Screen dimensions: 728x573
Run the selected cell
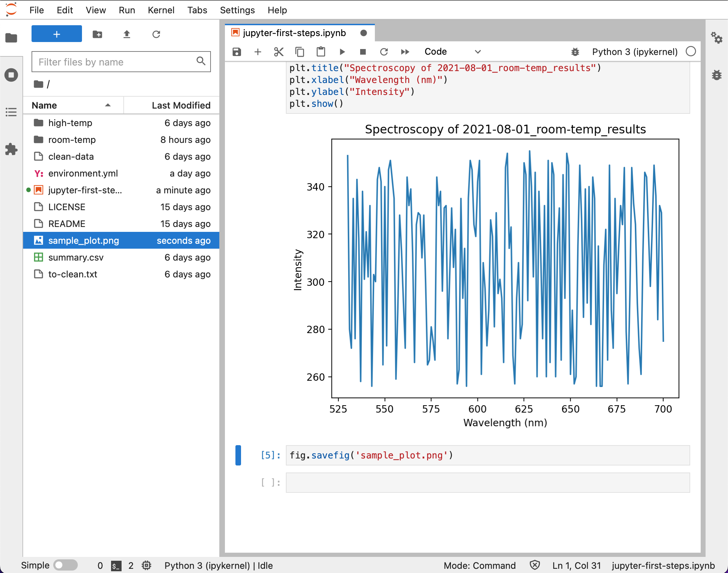click(x=342, y=52)
